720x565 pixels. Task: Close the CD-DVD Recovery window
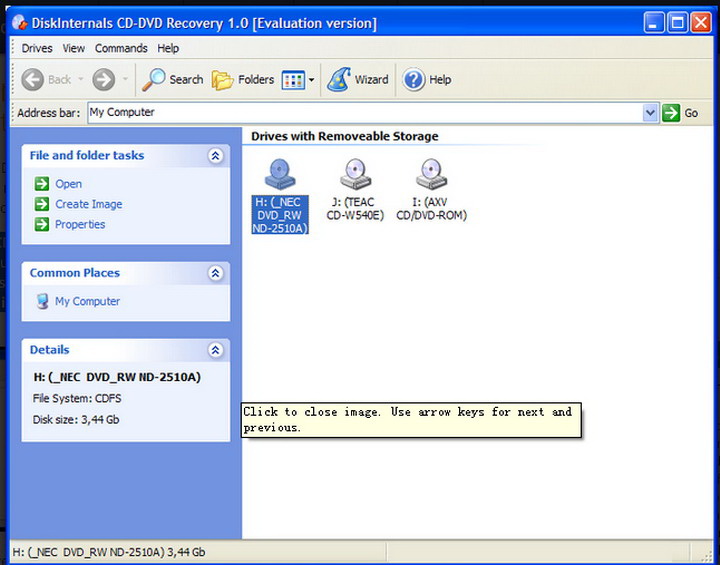coord(701,23)
